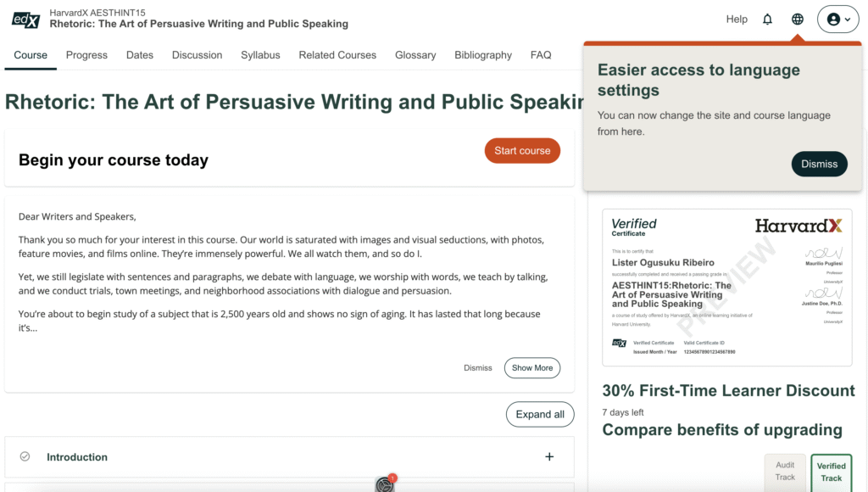The image size is (868, 492).
Task: Select the Audit Track tab
Action: click(785, 472)
